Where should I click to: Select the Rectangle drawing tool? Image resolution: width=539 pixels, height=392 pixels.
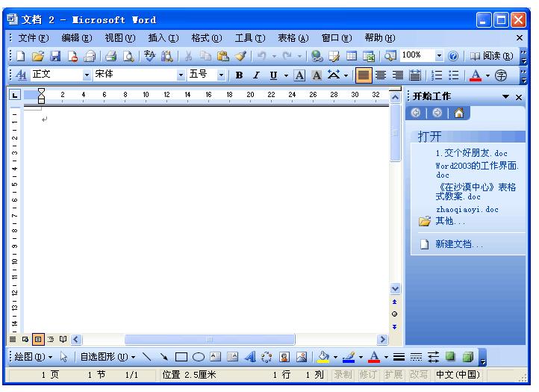click(x=181, y=357)
